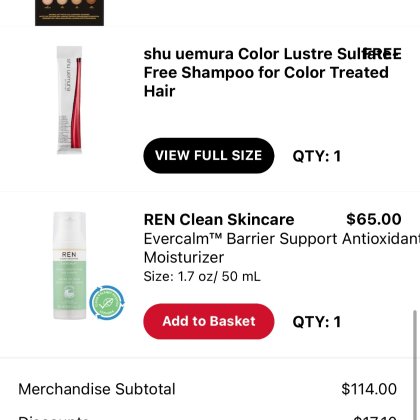Click QTY: 1 beside VIEW FULL SIZE
The image size is (420, 420).
click(317, 156)
